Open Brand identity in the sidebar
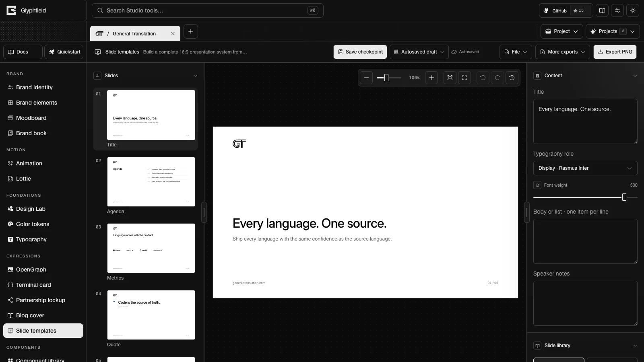The image size is (644, 362). coord(43,87)
